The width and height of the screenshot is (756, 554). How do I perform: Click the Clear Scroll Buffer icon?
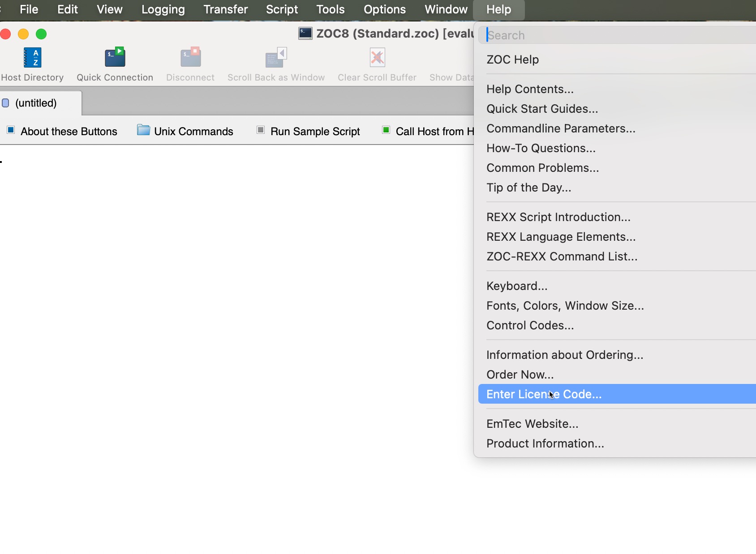[377, 58]
